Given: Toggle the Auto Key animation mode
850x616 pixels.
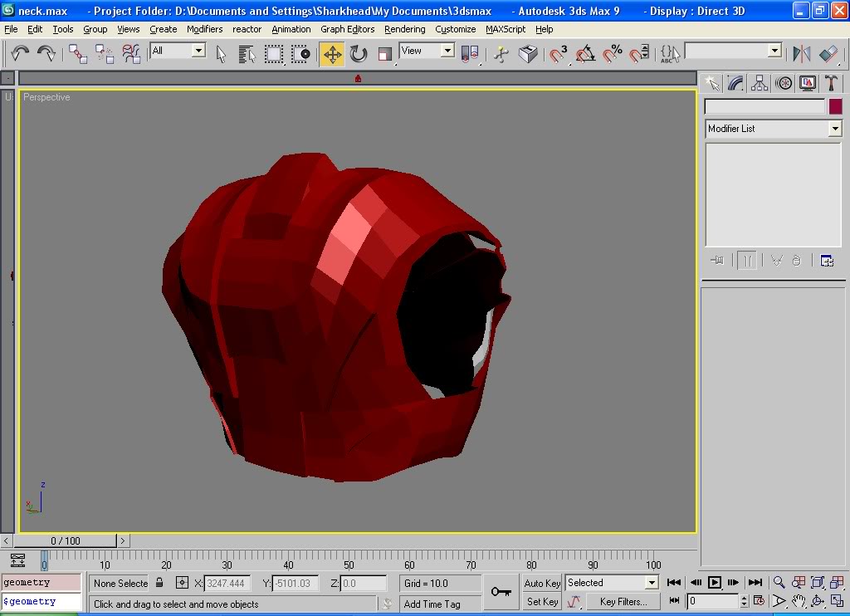Looking at the screenshot, I should pyautogui.click(x=542, y=583).
